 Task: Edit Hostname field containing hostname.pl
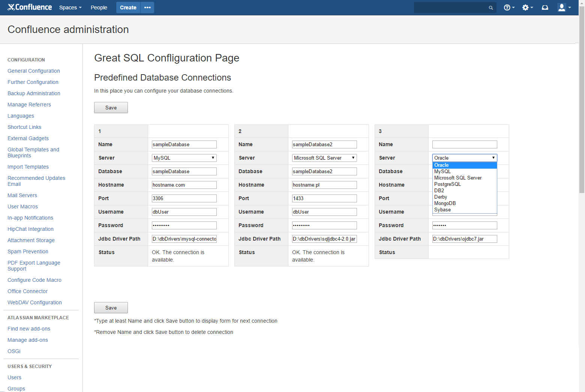pyautogui.click(x=324, y=185)
